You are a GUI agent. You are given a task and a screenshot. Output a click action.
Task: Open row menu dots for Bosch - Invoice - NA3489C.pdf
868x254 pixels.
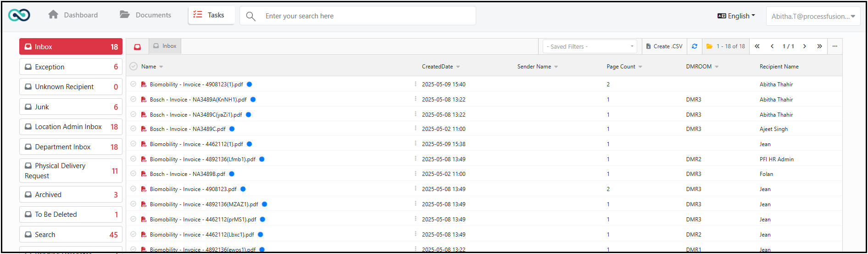coord(416,129)
